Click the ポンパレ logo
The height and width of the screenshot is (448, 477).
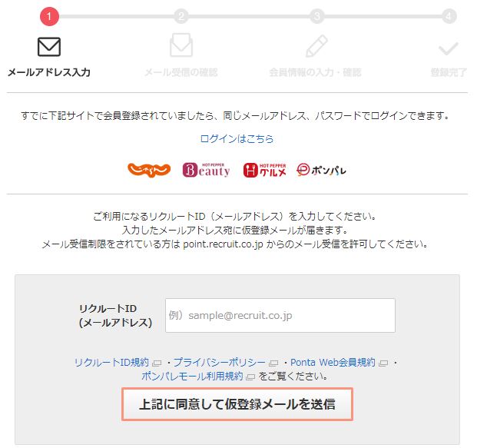click(x=321, y=170)
